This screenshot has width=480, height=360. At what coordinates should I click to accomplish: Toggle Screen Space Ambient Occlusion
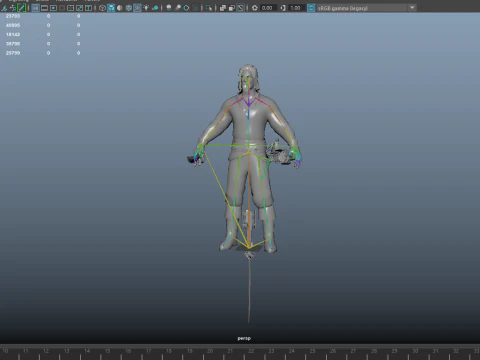[169, 8]
